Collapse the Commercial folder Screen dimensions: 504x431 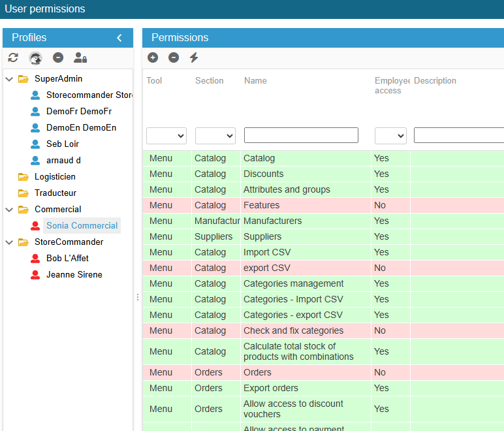pyautogui.click(x=9, y=210)
